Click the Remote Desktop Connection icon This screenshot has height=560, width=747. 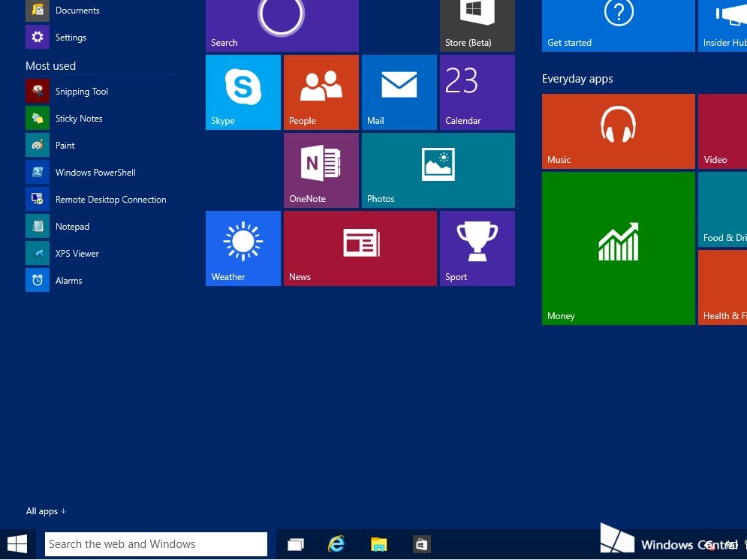(x=38, y=200)
